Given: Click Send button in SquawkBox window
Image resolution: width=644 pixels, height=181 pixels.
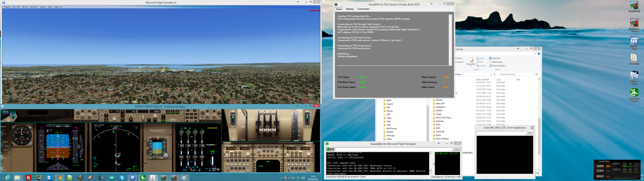Looking at the screenshot, I should (456, 149).
